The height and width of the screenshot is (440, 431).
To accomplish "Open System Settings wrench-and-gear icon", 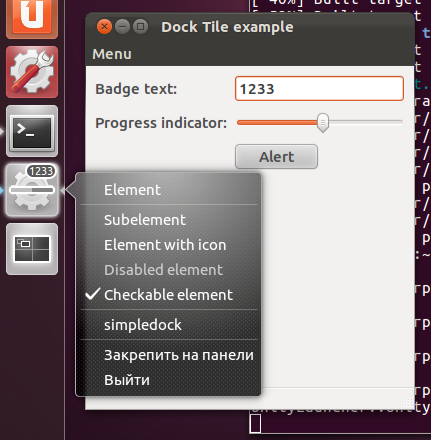I will pos(32,72).
